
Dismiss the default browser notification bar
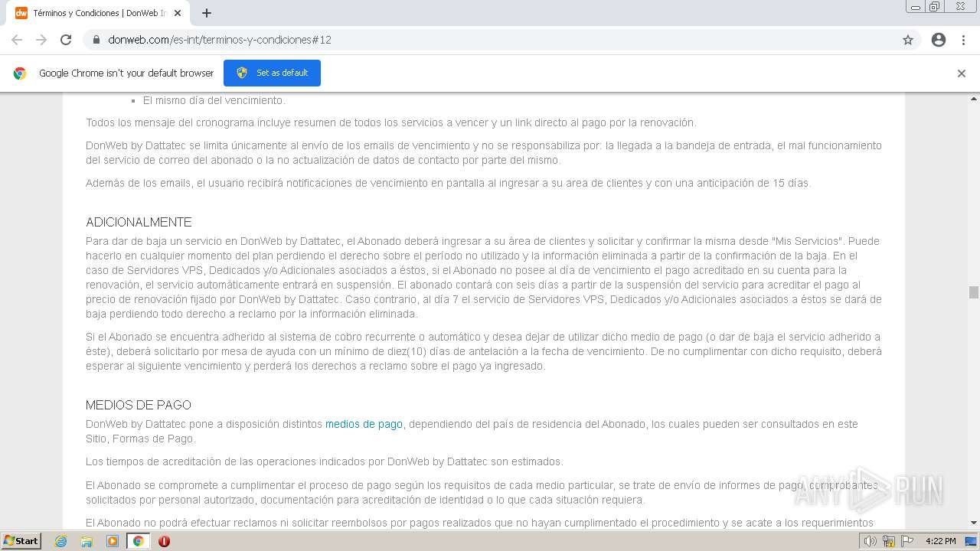click(962, 73)
